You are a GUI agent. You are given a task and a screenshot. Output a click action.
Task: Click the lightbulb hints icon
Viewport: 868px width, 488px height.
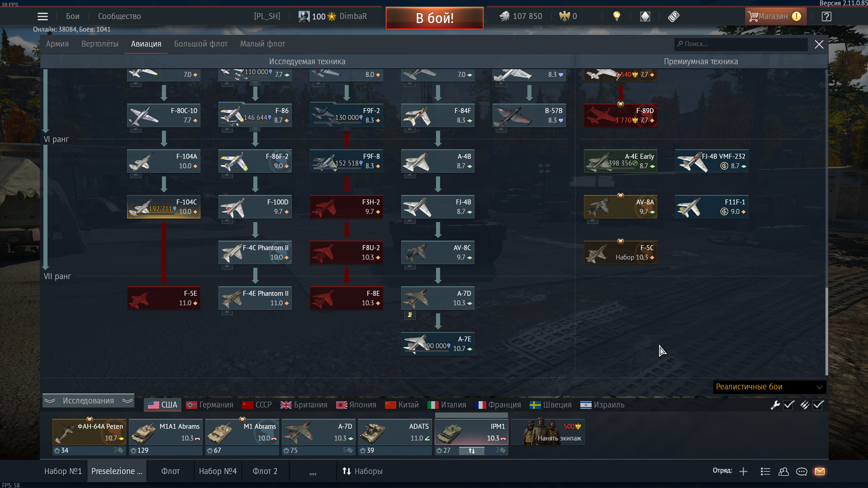click(617, 16)
